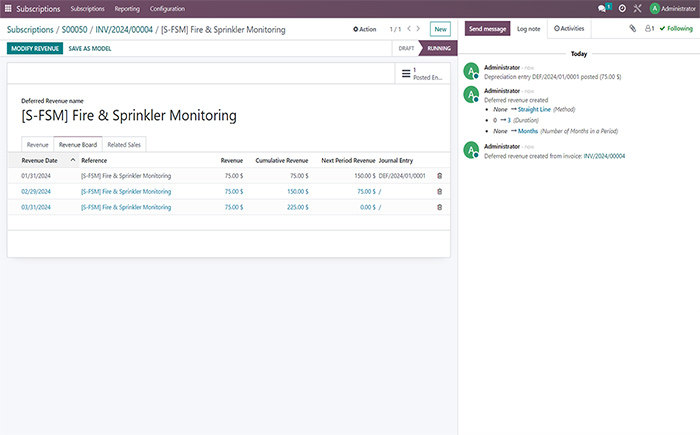
Task: Open the Posted Entries smart button
Action: coord(422,74)
